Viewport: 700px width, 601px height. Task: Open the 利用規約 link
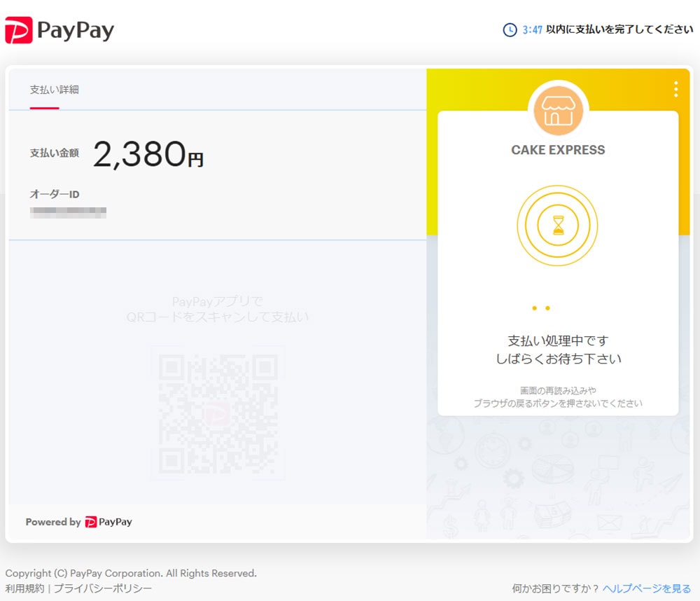coord(24,588)
